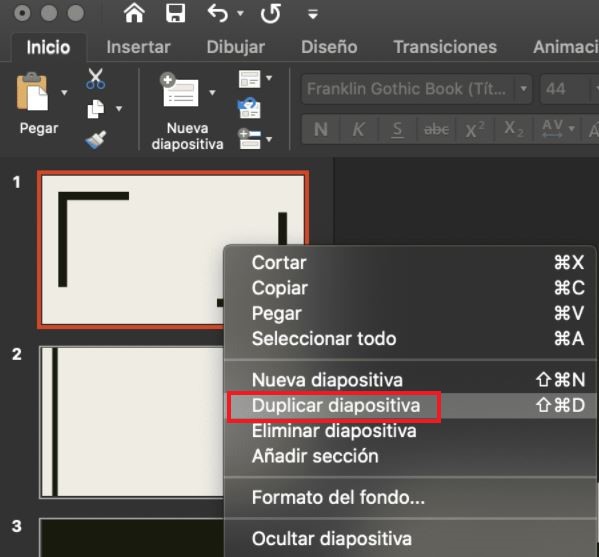Toggle underline S formatting button
This screenshot has width=599, height=557.
point(397,130)
